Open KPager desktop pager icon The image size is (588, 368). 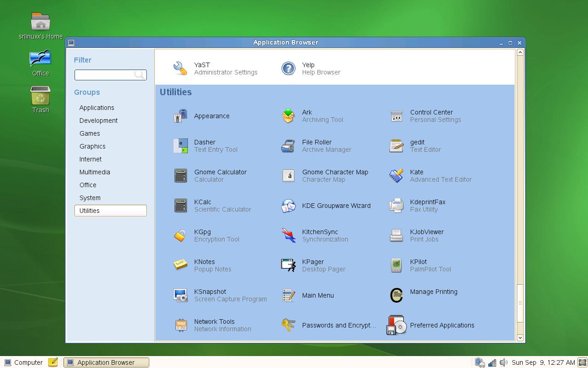[288, 265]
